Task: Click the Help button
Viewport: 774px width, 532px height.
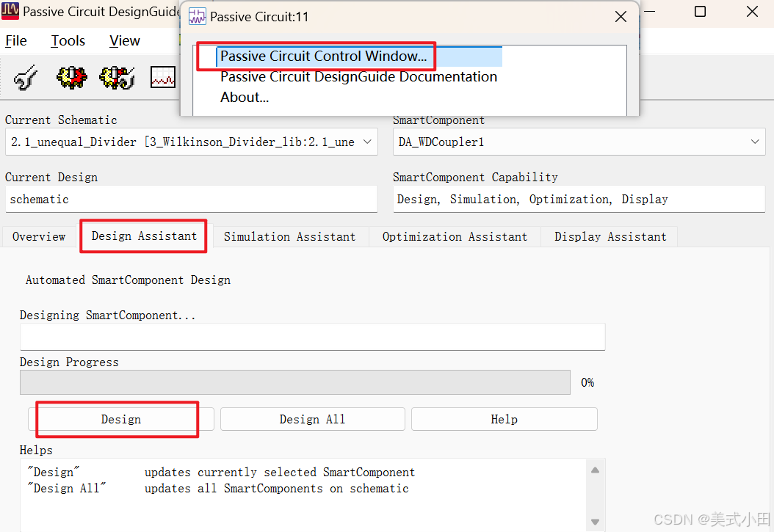Action: 504,419
